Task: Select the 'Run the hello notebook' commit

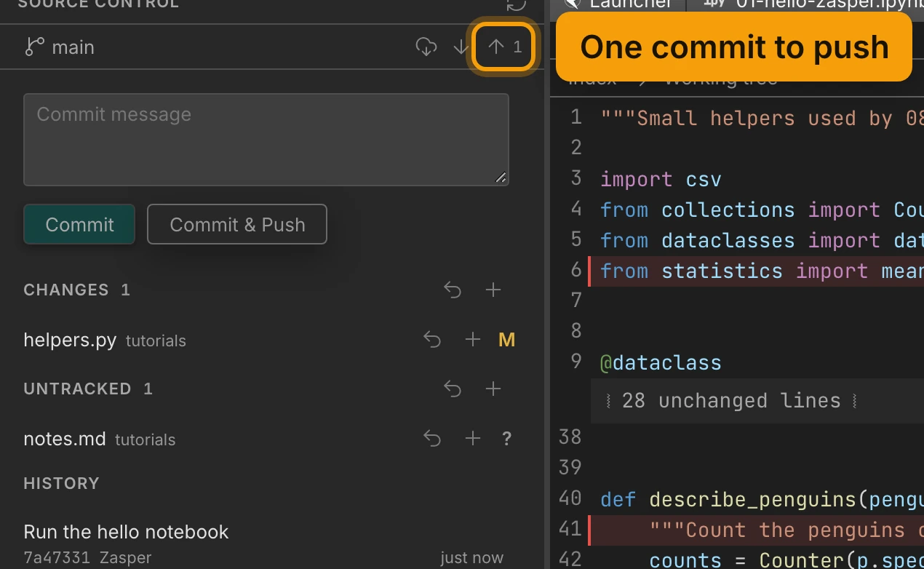Action: click(126, 532)
